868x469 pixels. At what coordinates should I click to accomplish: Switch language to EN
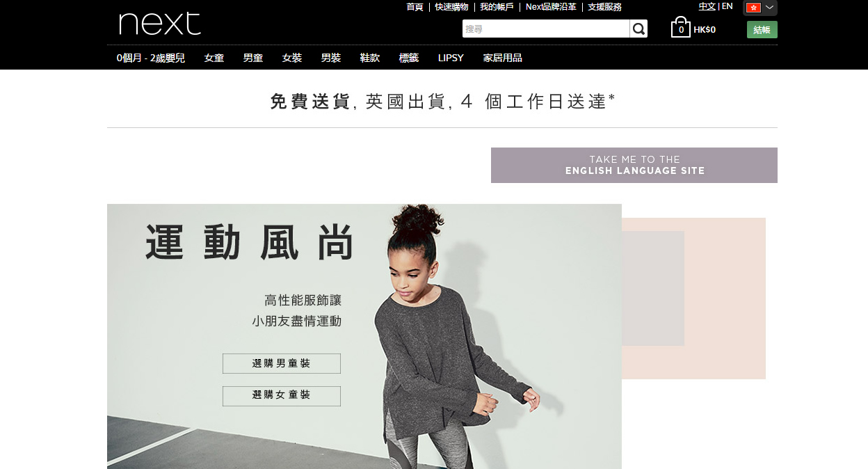(x=727, y=6)
